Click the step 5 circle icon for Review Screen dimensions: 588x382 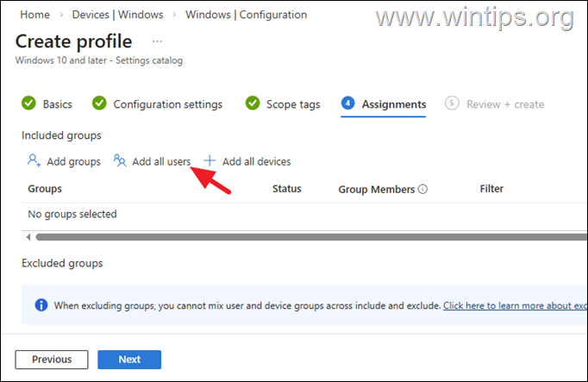pyautogui.click(x=452, y=103)
